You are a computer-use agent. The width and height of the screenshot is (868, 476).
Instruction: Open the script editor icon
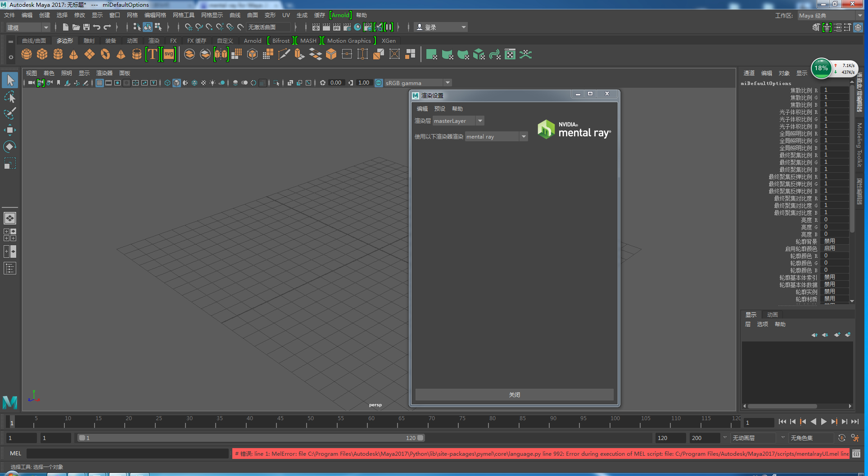point(856,454)
